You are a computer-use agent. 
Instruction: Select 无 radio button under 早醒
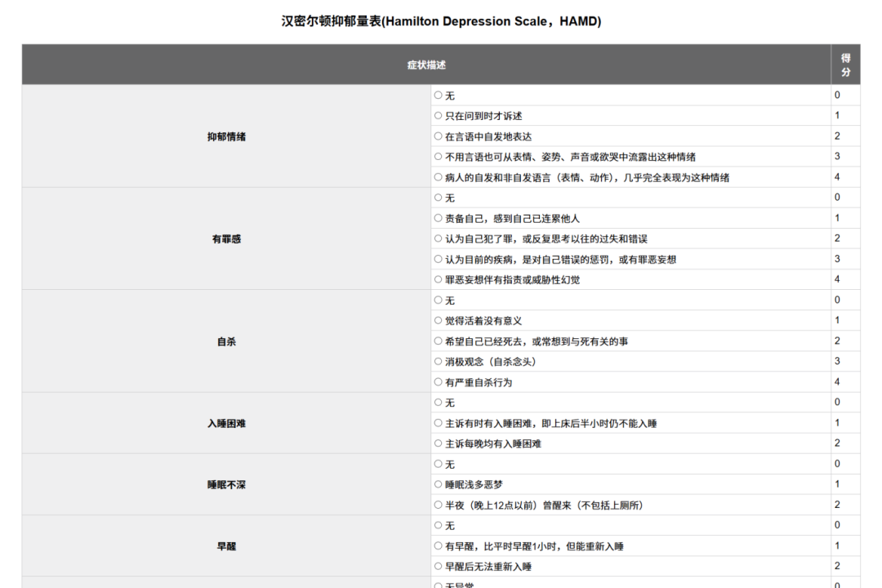point(439,525)
